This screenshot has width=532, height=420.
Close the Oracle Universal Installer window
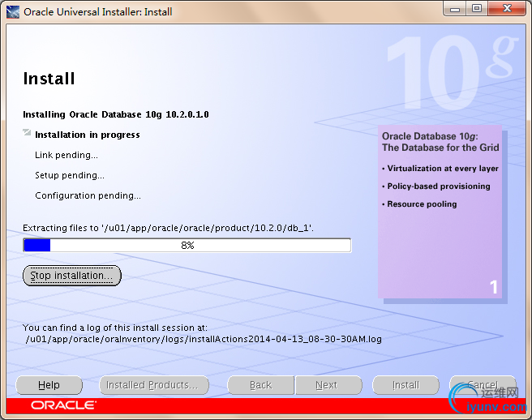pyautogui.click(x=507, y=9)
